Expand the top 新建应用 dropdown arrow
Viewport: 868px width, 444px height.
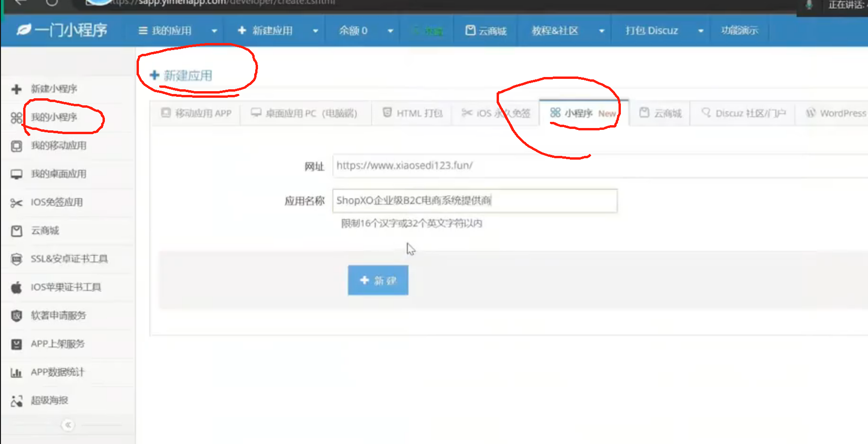(x=315, y=31)
